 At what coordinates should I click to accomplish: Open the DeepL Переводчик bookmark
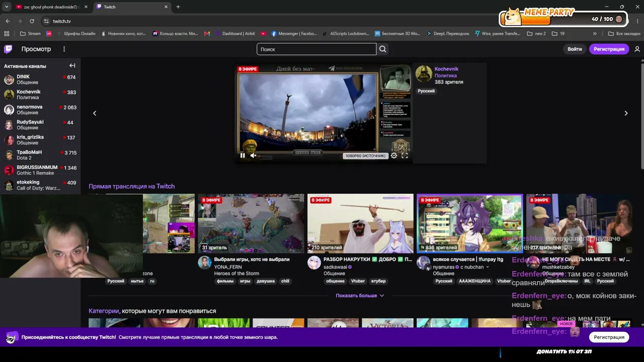pos(448,34)
